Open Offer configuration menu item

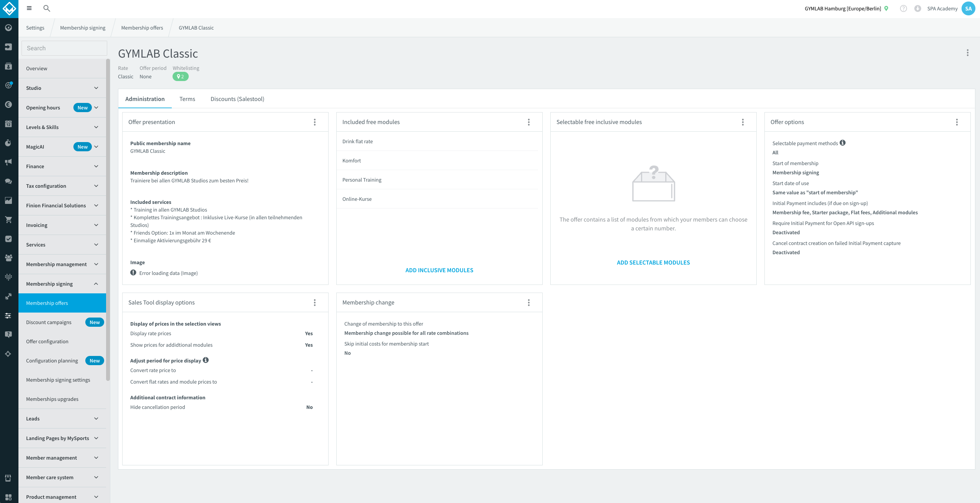pyautogui.click(x=62, y=341)
